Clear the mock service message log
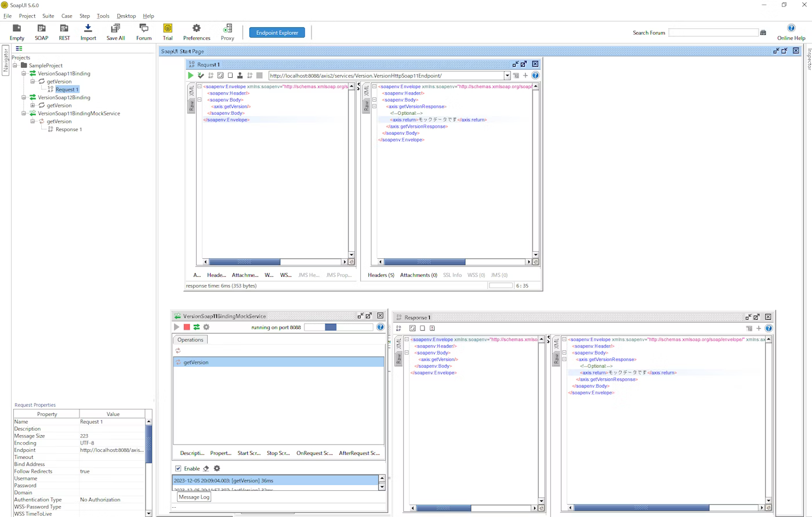 (x=206, y=468)
